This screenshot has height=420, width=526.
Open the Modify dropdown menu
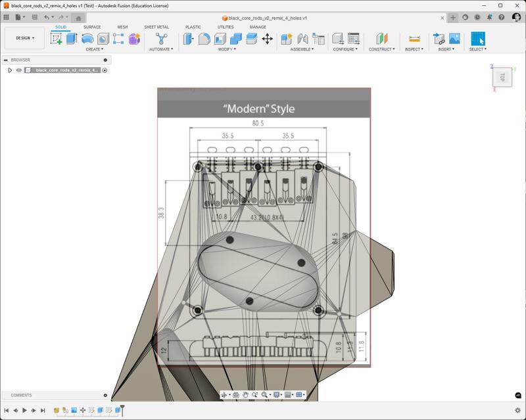click(x=226, y=49)
